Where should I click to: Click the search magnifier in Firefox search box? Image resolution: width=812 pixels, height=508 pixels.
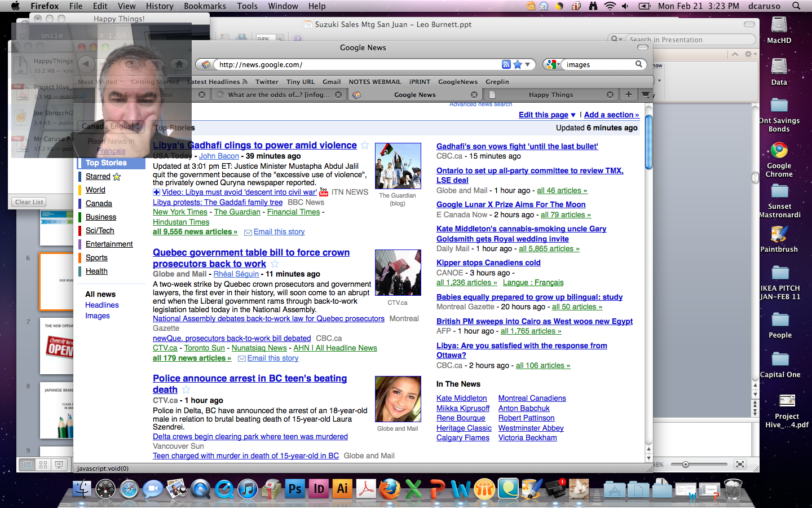(x=639, y=64)
